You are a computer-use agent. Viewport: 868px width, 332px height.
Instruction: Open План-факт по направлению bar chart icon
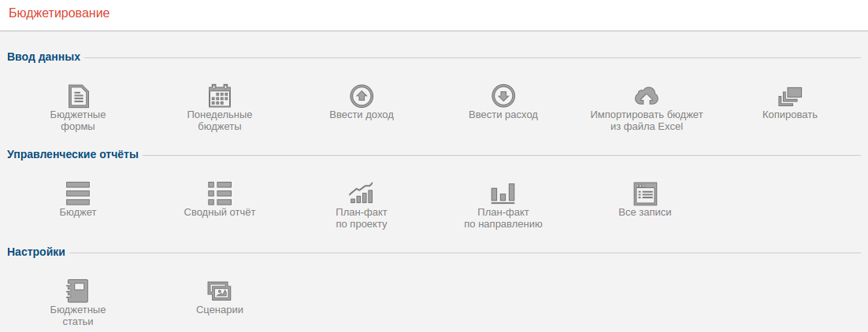[503, 193]
